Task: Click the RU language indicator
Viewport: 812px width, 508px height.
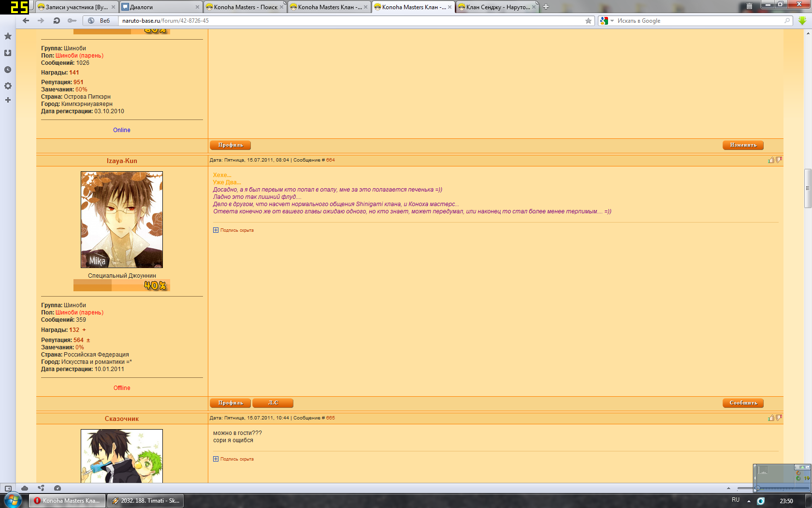Action: coord(736,500)
